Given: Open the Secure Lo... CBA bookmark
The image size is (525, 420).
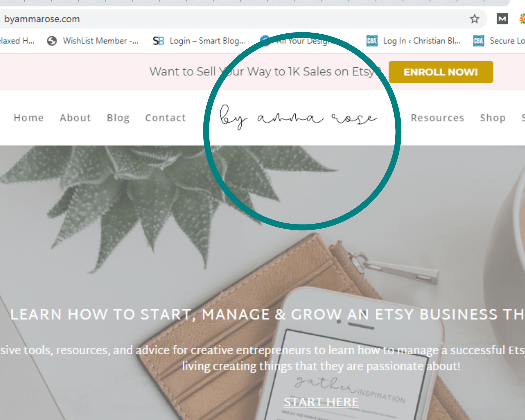Looking at the screenshot, I should (499, 41).
